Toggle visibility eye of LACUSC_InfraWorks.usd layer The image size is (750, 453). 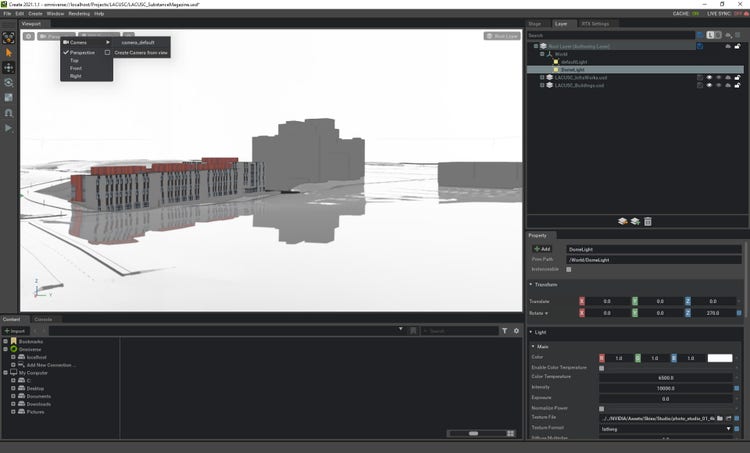coord(709,77)
